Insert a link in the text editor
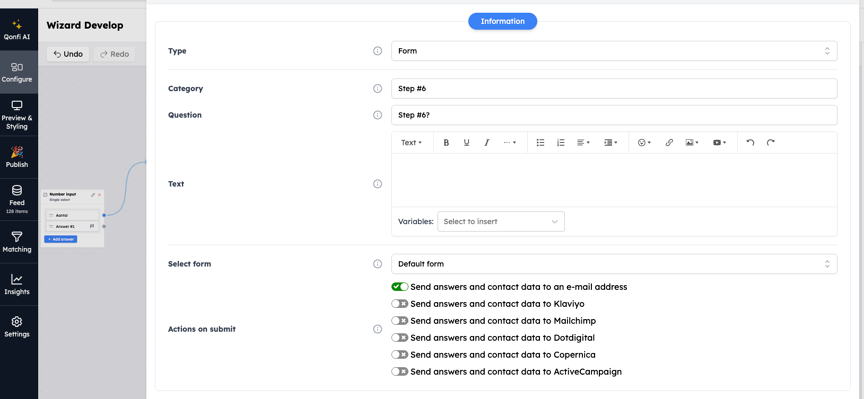Screen dimensions: 864x399 click(x=669, y=143)
